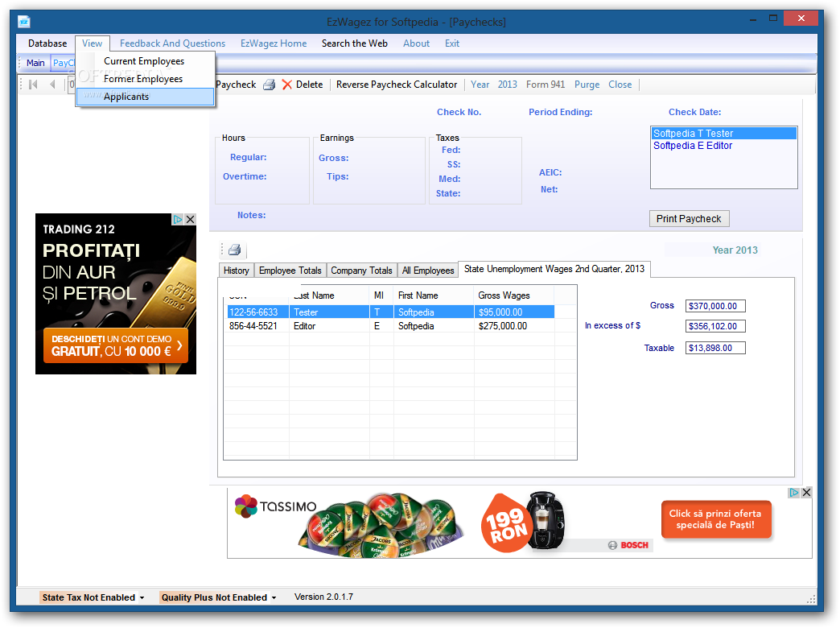
Task: Click the $275,000.00 gross wages cell
Action: click(x=514, y=326)
